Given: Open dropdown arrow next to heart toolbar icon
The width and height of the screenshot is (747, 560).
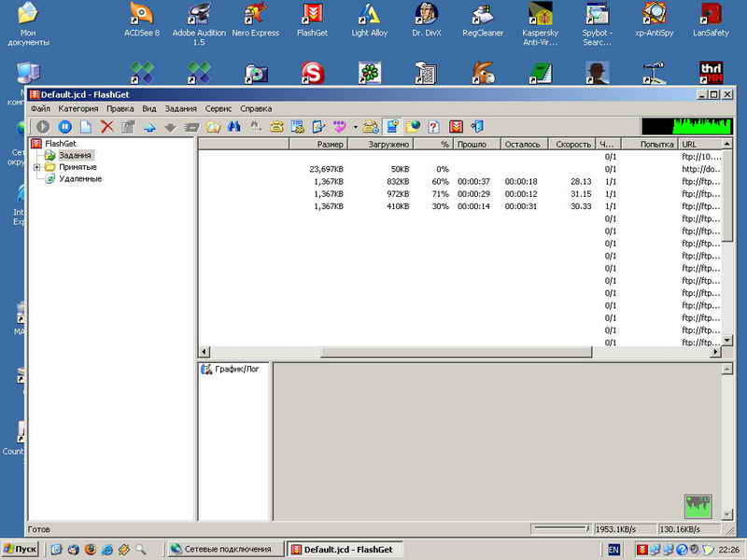Looking at the screenshot, I should pyautogui.click(x=355, y=127).
